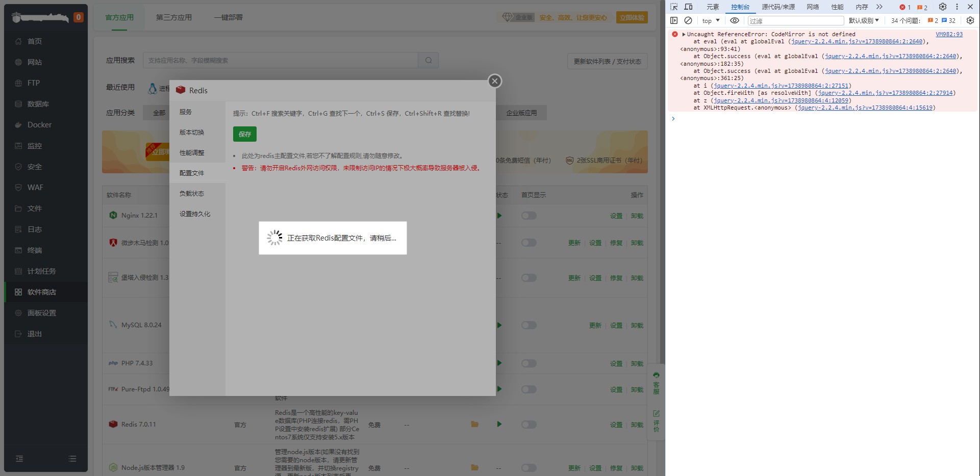
Task: Open 监控 in the sidebar
Action: point(46,146)
